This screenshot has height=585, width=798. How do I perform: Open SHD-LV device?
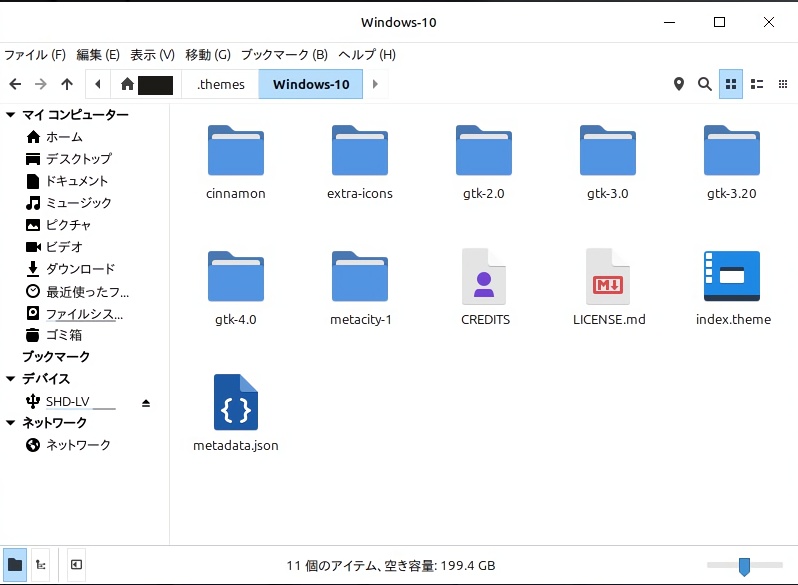coord(70,402)
